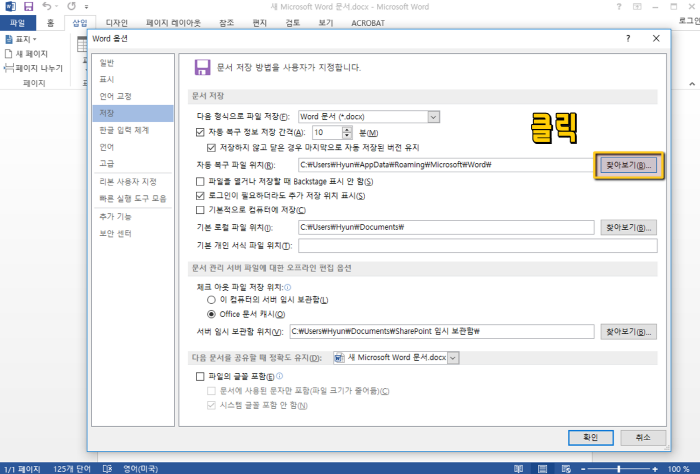Open the 참조 ribbon tab
The height and width of the screenshot is (474, 700).
pos(226,23)
